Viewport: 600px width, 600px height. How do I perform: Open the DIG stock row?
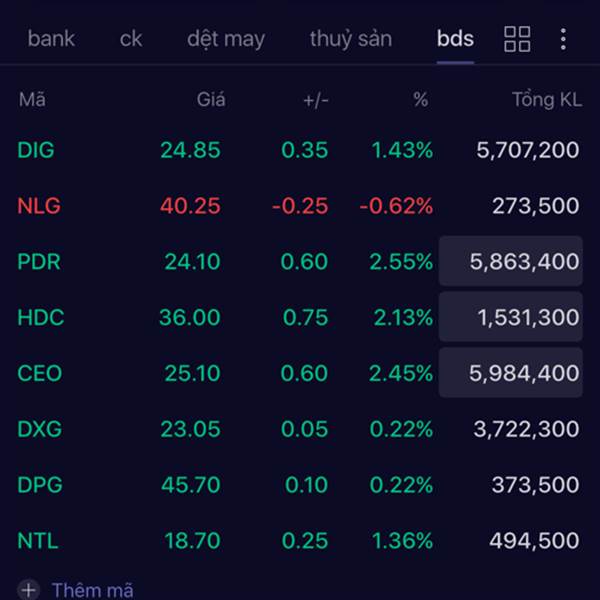36,150
